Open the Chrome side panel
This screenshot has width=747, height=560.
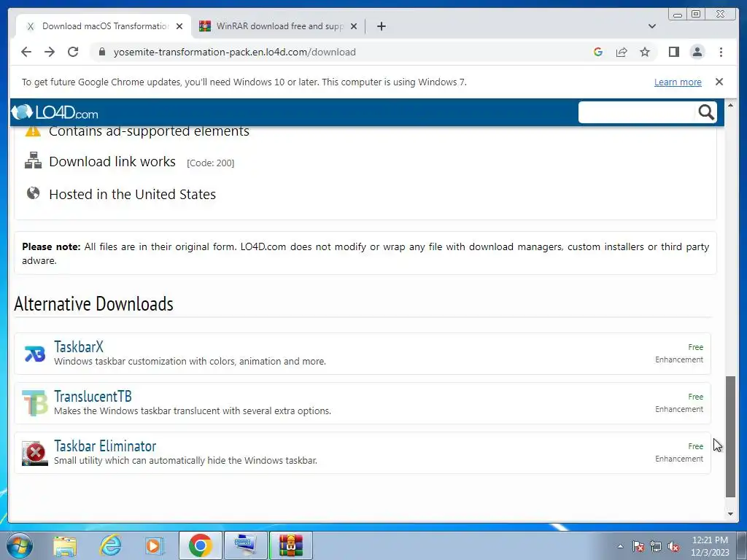tap(673, 52)
